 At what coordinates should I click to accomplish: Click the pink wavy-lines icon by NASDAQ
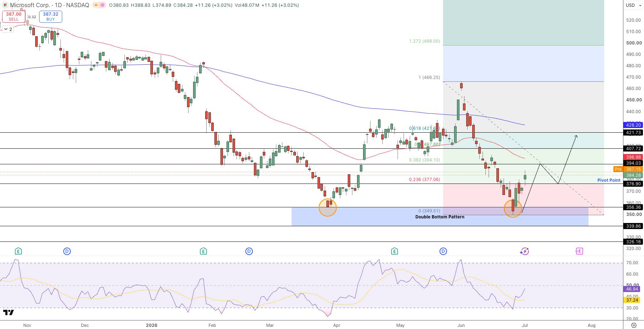tap(102, 5)
